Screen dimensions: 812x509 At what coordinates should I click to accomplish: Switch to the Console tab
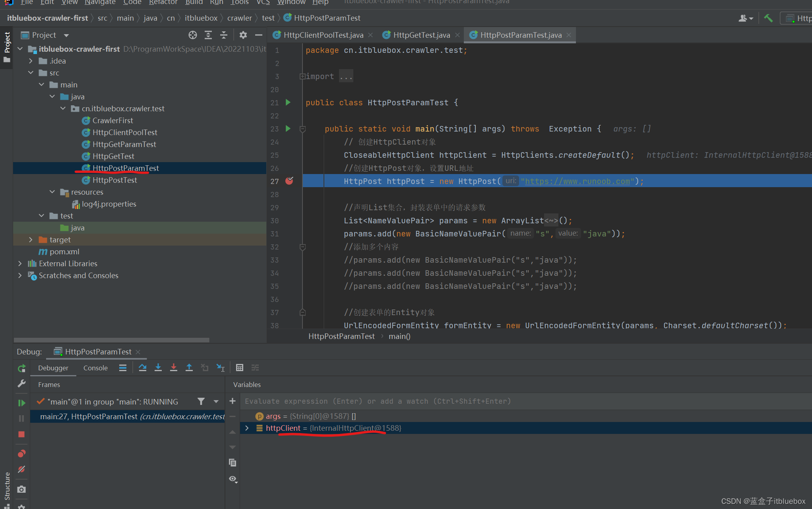[95, 368]
